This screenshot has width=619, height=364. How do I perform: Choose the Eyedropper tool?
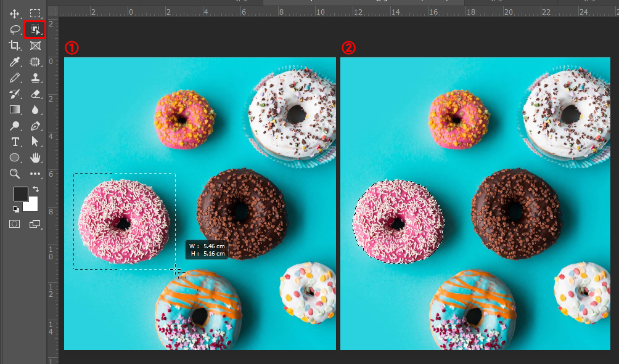[x=15, y=62]
